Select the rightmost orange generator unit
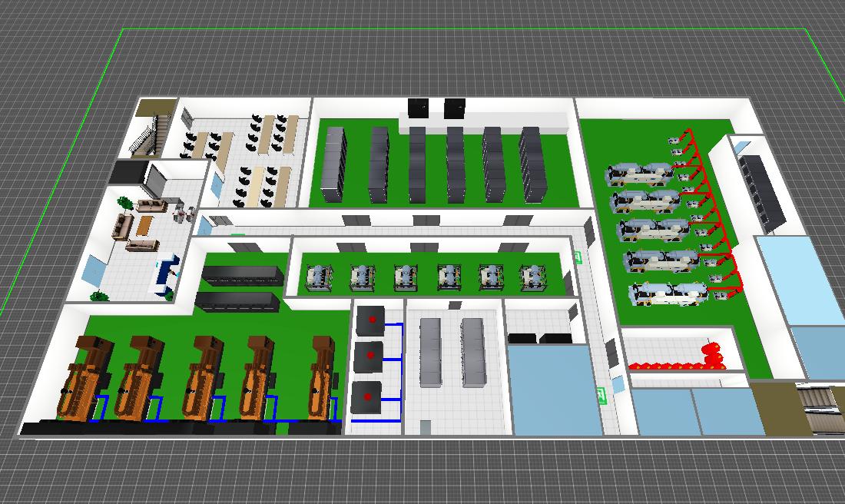This screenshot has height=504, width=845. tap(324, 378)
